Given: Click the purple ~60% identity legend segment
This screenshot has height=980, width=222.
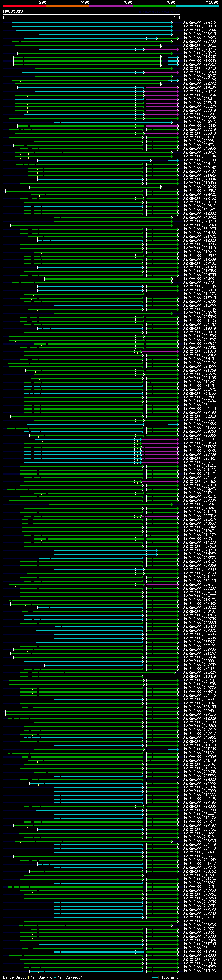Looking at the screenshot, I should tap(111, 6).
